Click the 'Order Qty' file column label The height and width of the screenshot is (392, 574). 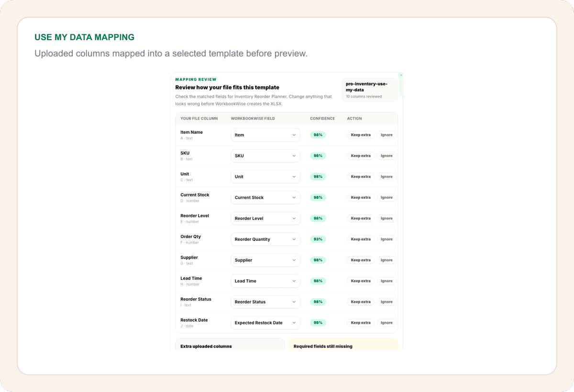(x=190, y=237)
